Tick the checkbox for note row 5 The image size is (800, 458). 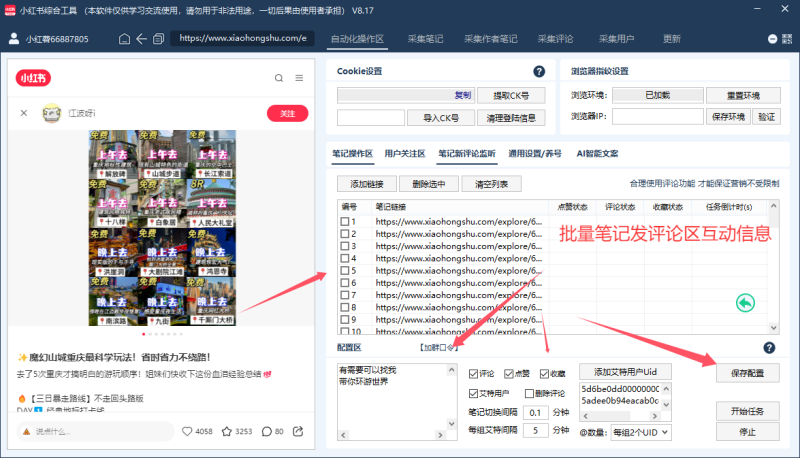click(x=345, y=271)
